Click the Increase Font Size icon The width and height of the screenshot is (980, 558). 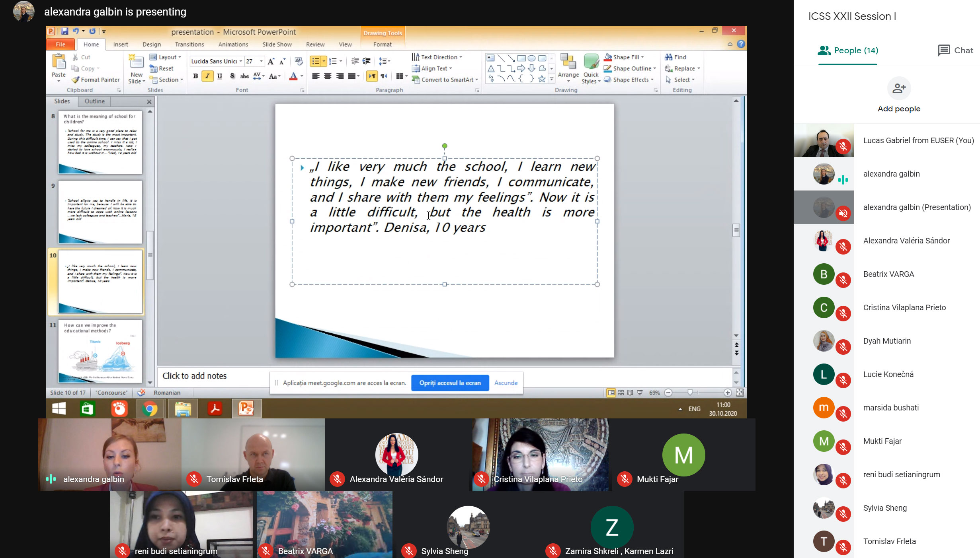(271, 61)
